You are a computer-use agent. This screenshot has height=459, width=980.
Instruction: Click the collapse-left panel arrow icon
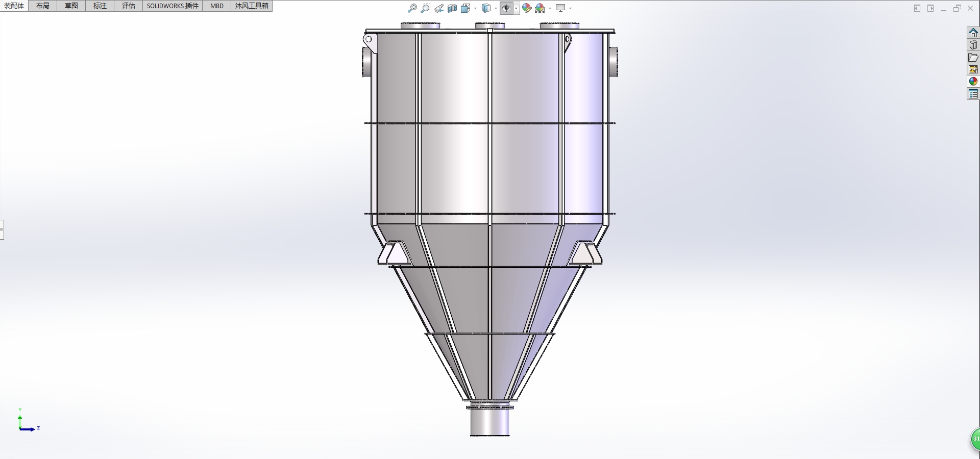click(917, 8)
